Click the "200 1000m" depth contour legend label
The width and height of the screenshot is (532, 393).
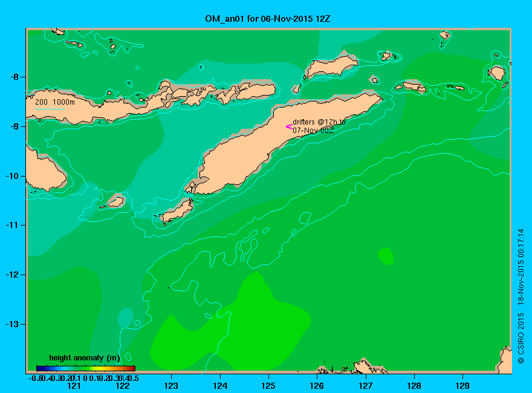(55, 102)
